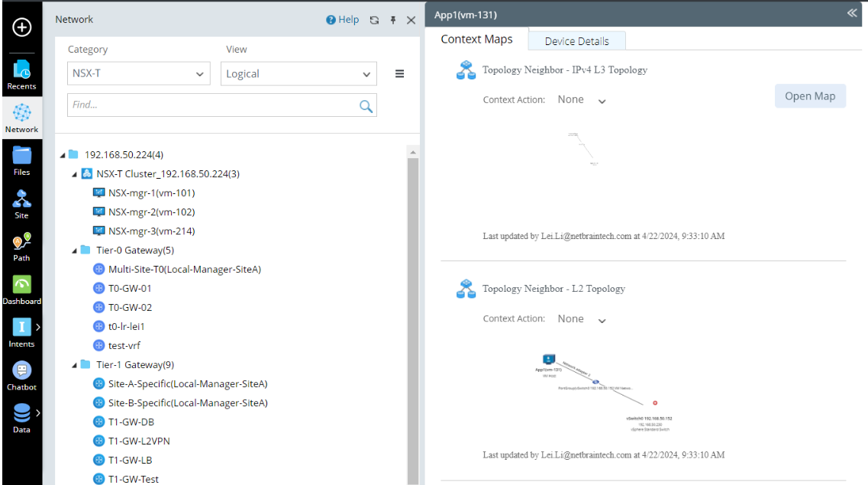Click the Open Map button
The width and height of the screenshot is (868, 485).
(810, 96)
